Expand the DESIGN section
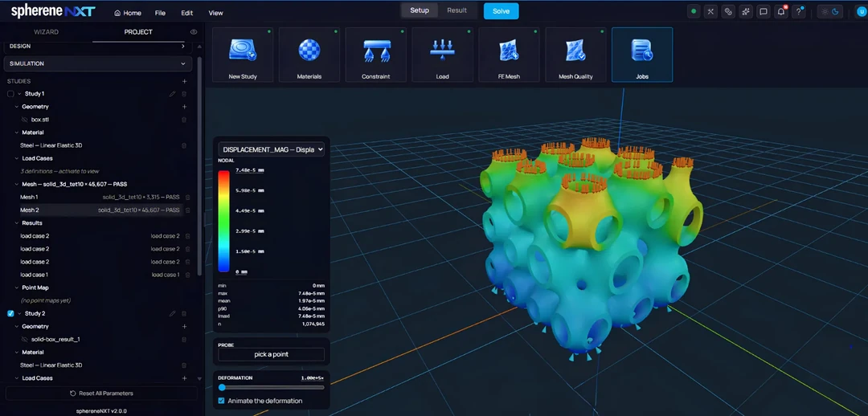868x416 pixels. click(98, 47)
